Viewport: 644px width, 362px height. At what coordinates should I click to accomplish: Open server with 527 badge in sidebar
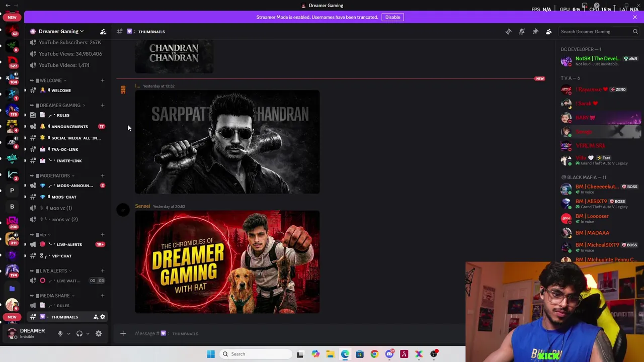tap(12, 61)
